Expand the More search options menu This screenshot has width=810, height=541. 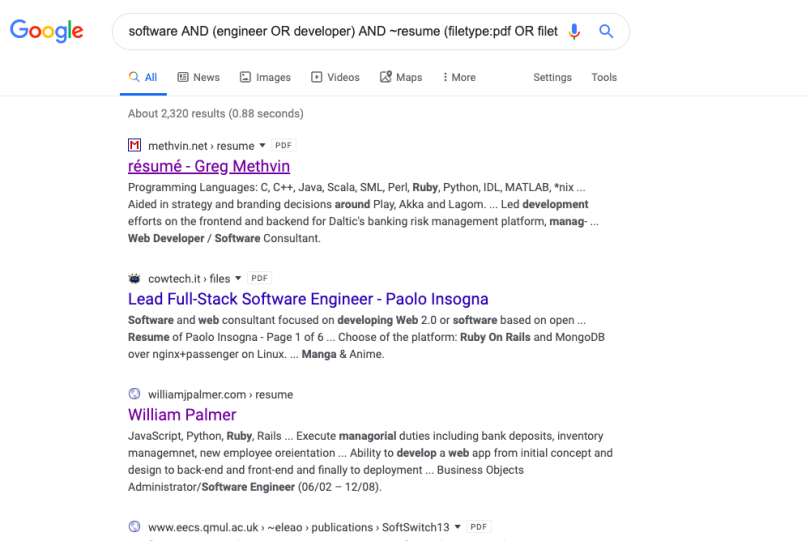[459, 77]
